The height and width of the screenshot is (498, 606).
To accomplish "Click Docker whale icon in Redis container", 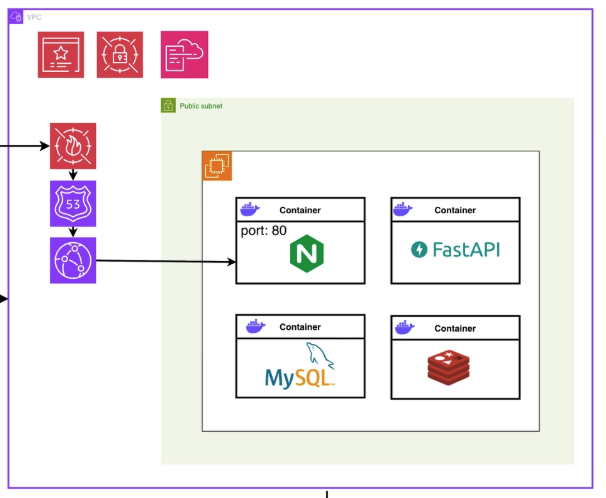I will coord(405,327).
